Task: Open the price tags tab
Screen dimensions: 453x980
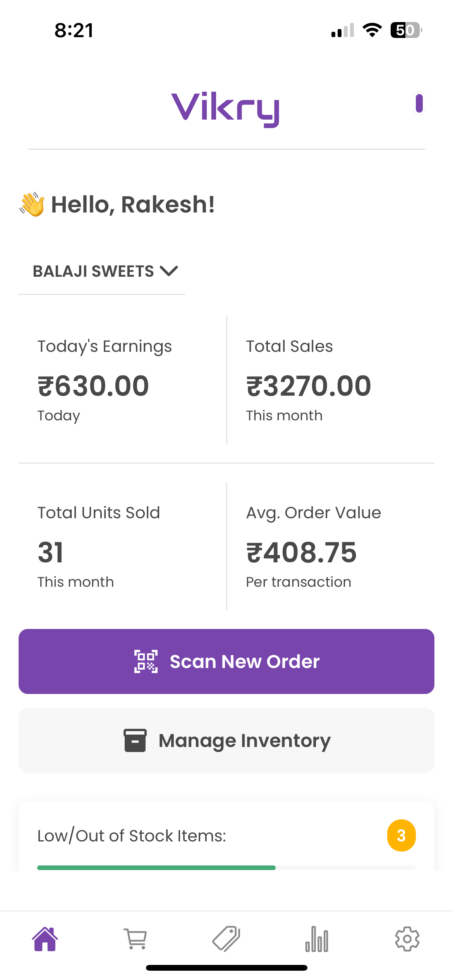Action: [226, 939]
